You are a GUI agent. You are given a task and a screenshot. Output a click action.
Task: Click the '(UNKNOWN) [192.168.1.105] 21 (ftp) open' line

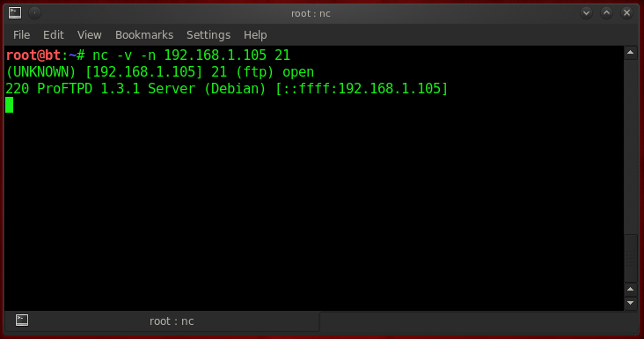pos(160,72)
